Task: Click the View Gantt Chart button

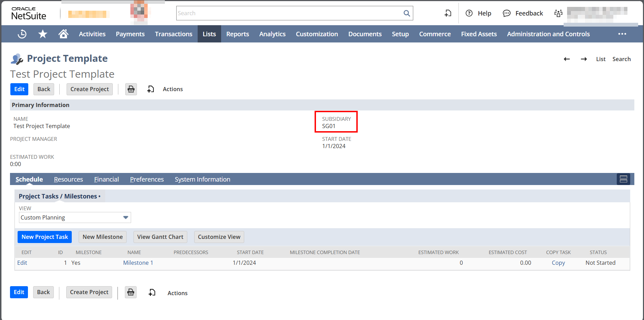Action: (160, 237)
